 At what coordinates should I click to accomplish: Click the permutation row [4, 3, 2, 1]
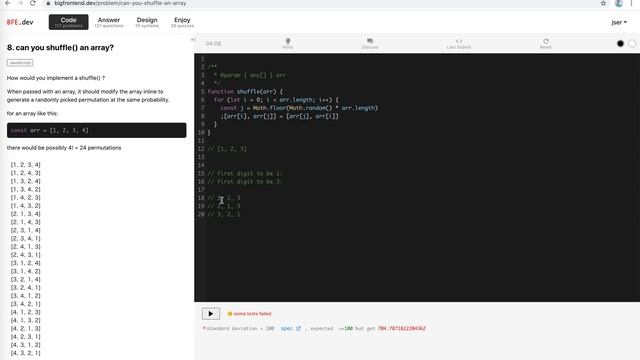[26, 353]
